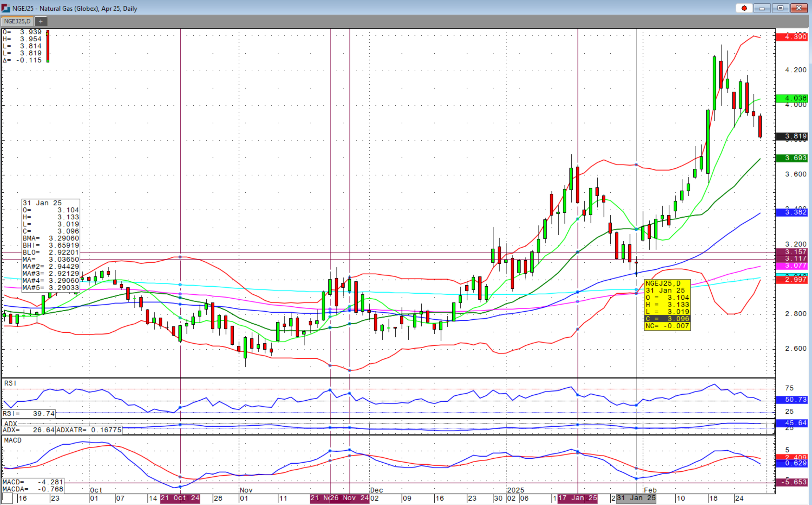
Task: Click the 21 Oct 24 date marker
Action: click(x=180, y=498)
